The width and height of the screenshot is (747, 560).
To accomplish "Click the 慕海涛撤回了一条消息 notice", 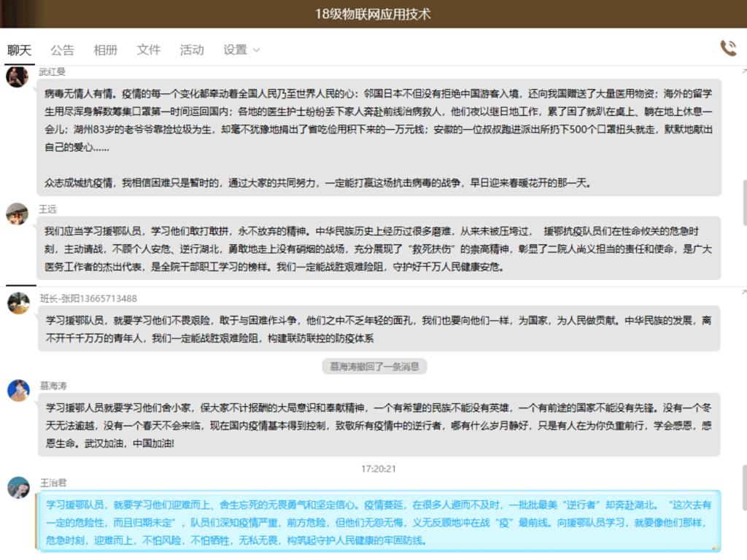I will tap(374, 366).
